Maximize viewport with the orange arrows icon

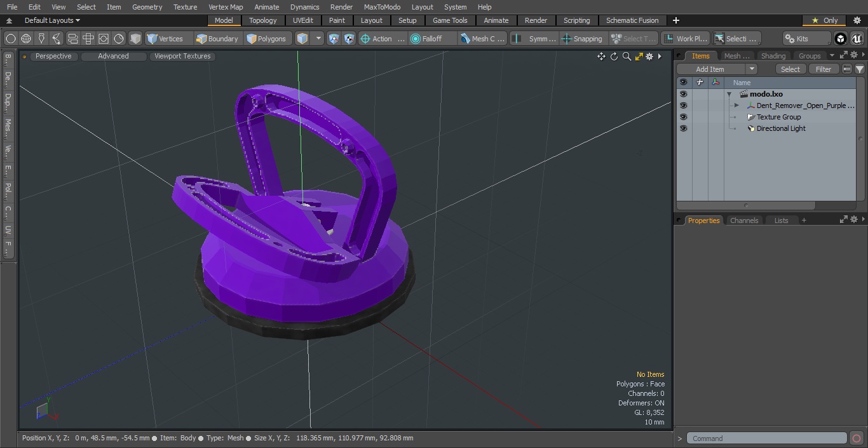[x=639, y=57]
